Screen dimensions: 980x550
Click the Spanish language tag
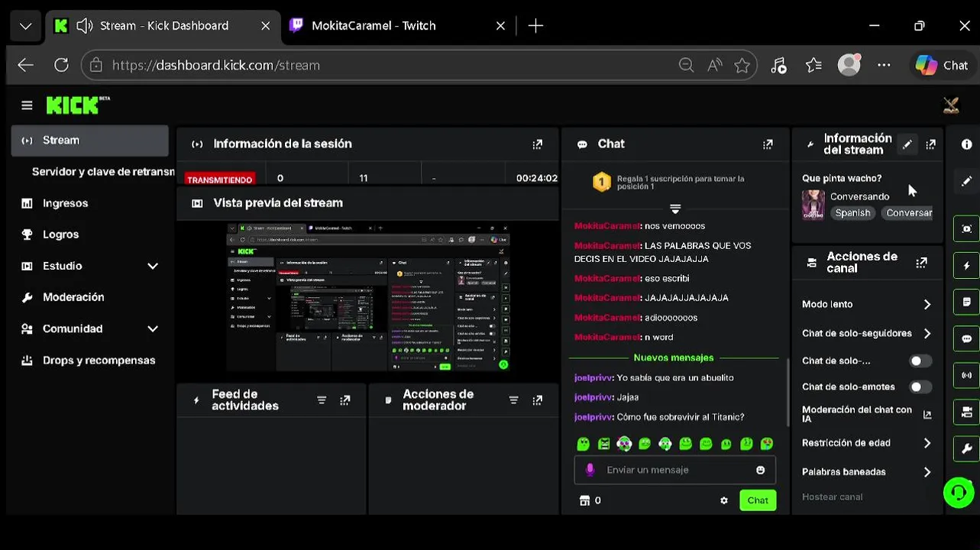click(852, 213)
